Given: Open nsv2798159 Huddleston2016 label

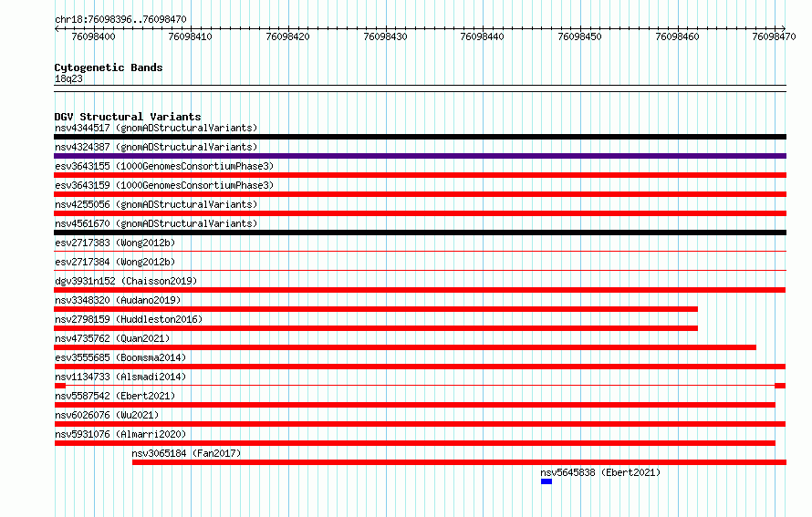Looking at the screenshot, I should point(129,319).
